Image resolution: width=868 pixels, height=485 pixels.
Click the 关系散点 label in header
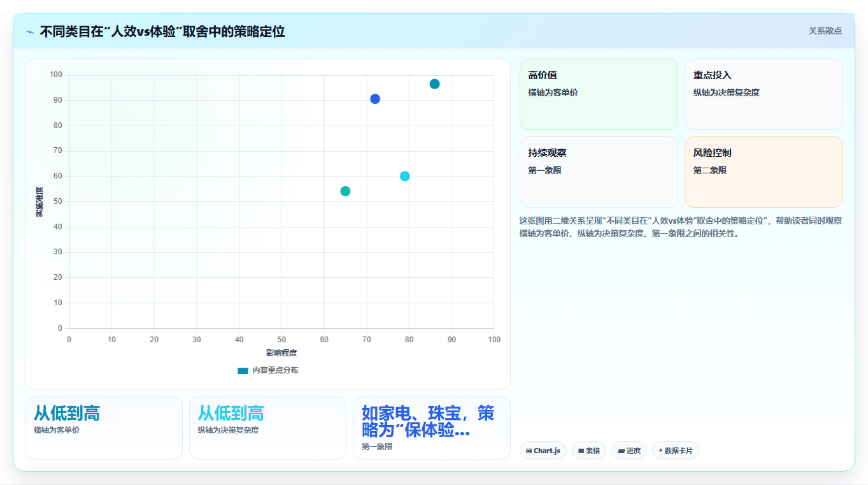pos(825,31)
